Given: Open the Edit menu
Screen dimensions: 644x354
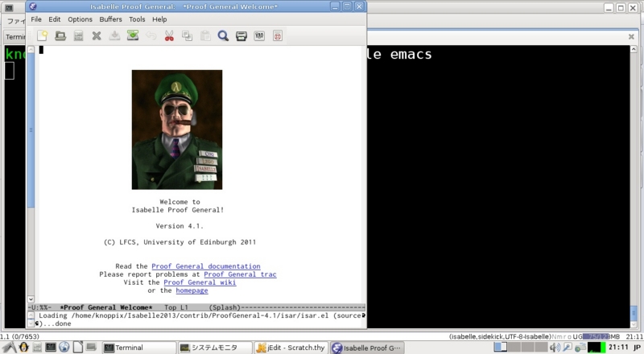Looking at the screenshot, I should pos(54,19).
